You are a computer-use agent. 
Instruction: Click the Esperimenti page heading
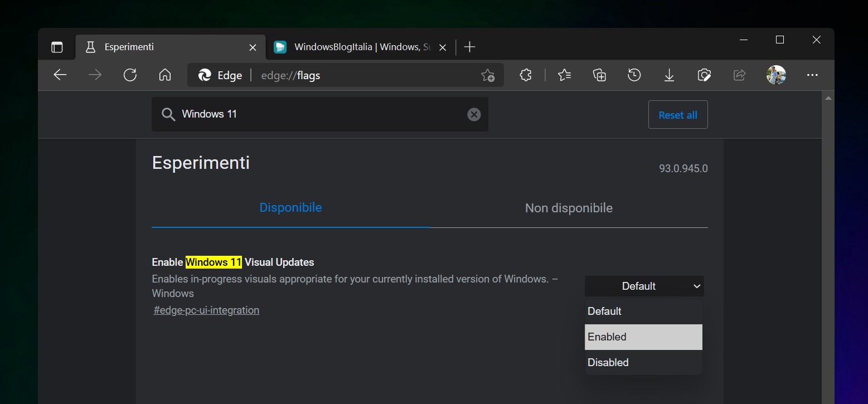click(x=201, y=163)
